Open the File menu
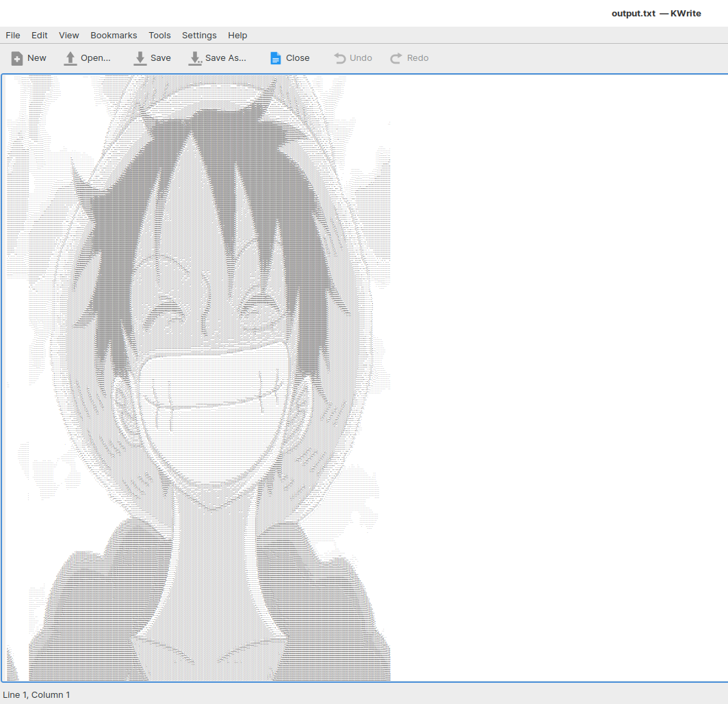 [x=12, y=35]
